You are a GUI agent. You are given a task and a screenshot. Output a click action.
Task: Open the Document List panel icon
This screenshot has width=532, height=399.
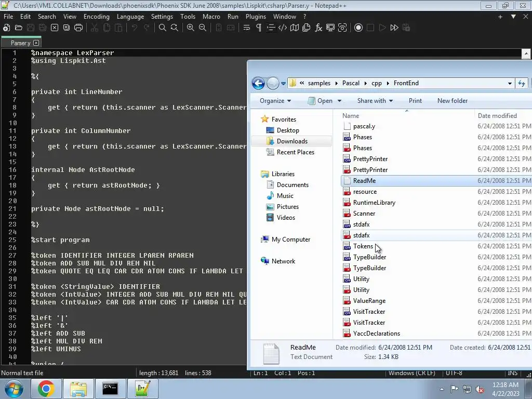point(307,28)
